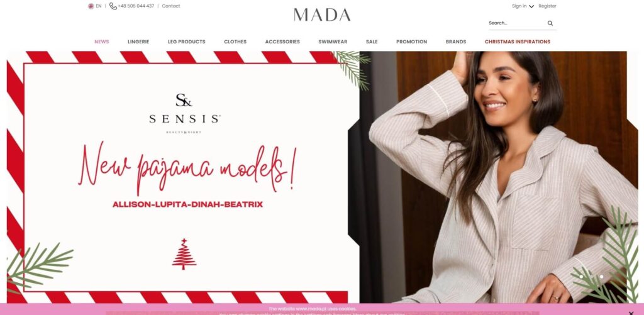Viewport: 644px width, 315px height.
Task: Click the search magnifier icon
Action: 550,23
